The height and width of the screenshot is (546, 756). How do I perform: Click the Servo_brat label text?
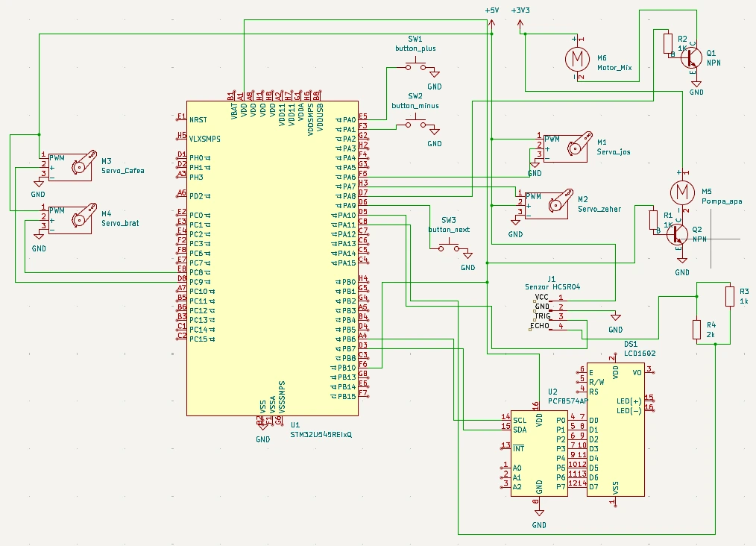click(x=120, y=223)
